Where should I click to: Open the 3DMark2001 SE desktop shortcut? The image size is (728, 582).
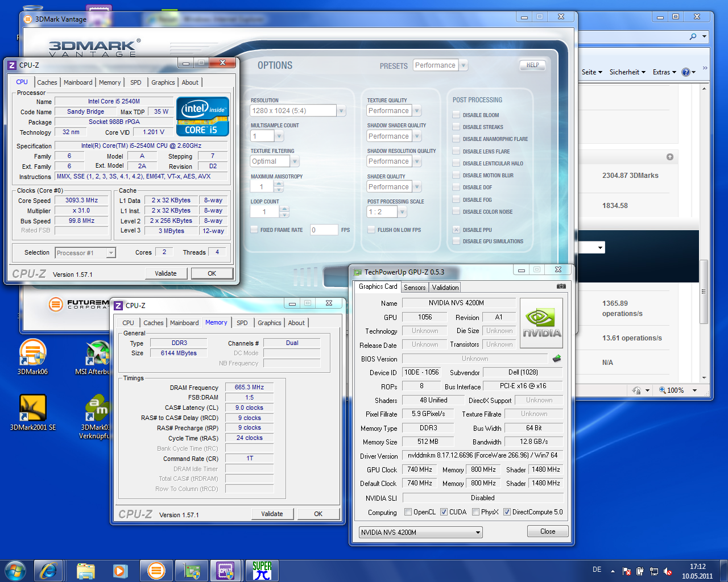click(x=32, y=412)
